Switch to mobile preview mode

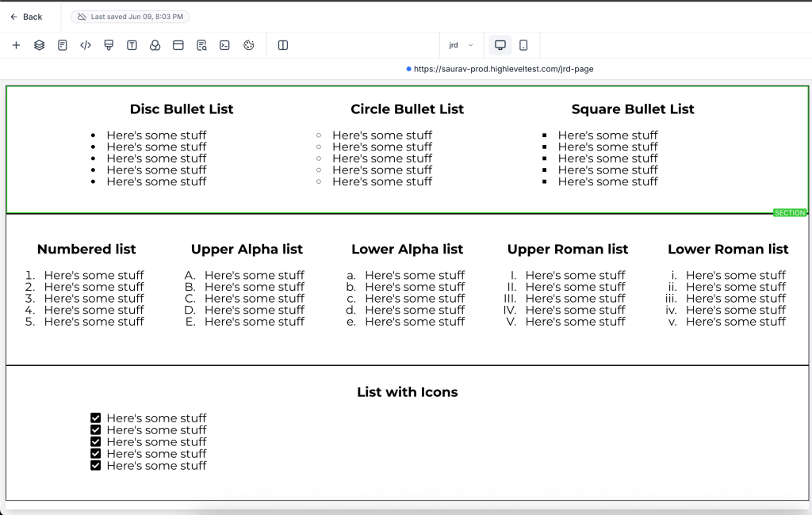tap(523, 45)
